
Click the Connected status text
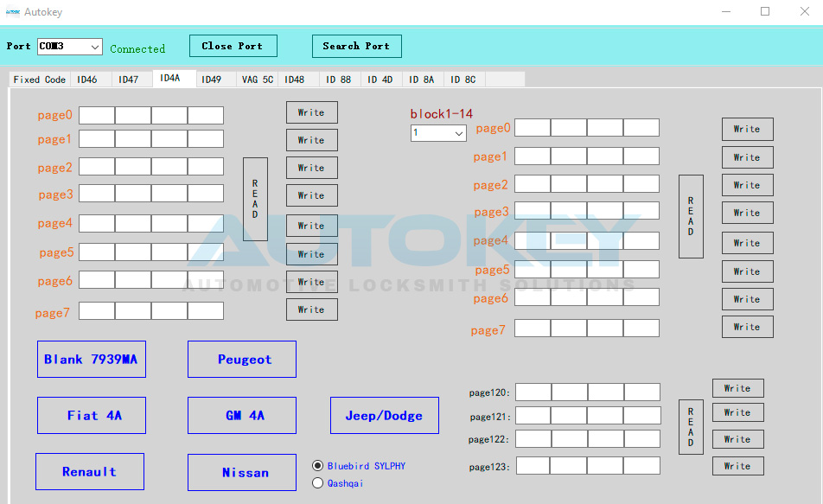(x=137, y=48)
